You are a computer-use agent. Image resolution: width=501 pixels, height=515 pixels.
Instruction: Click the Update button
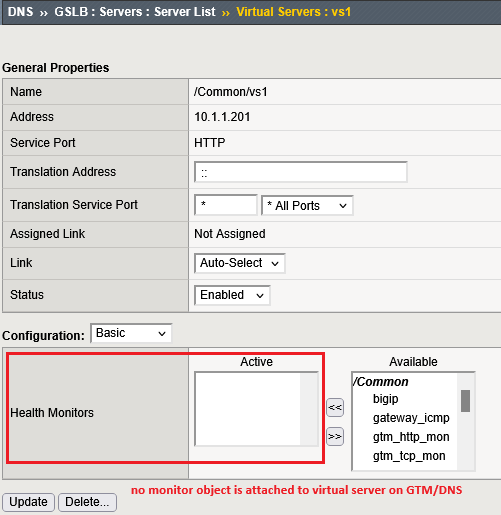(x=28, y=502)
